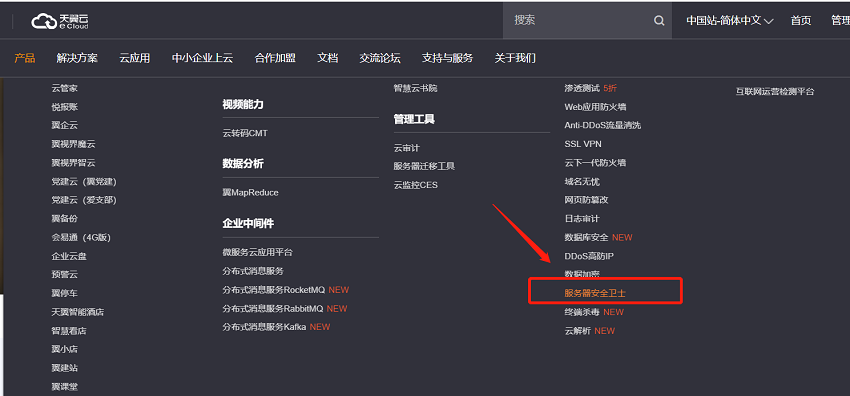Open 渗透测试 link

point(582,88)
